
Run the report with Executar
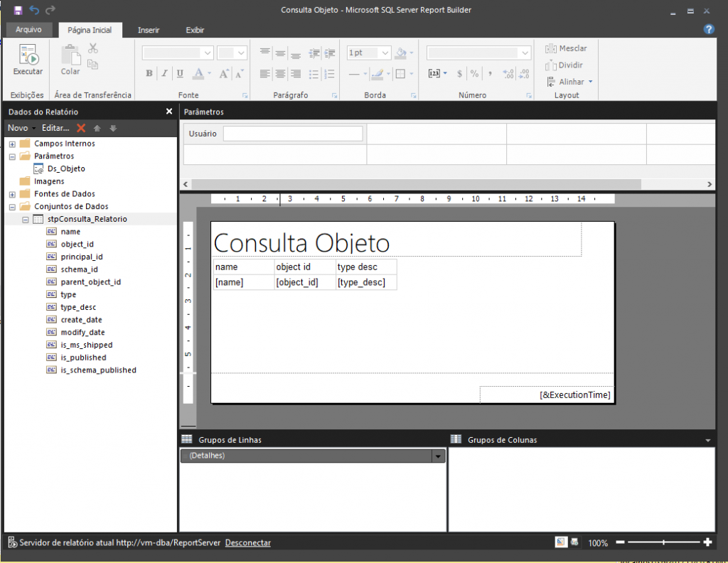click(28, 60)
